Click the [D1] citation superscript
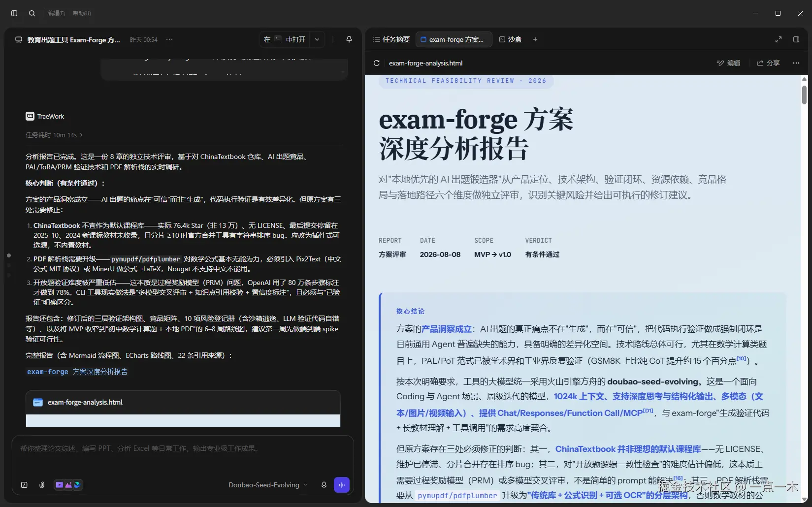This screenshot has height=507, width=812. [x=648, y=411]
